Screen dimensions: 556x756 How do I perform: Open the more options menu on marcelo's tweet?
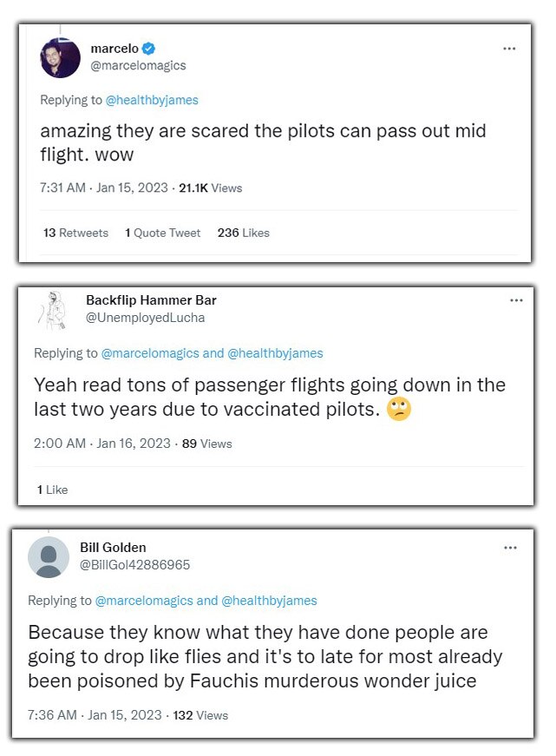pyautogui.click(x=509, y=49)
